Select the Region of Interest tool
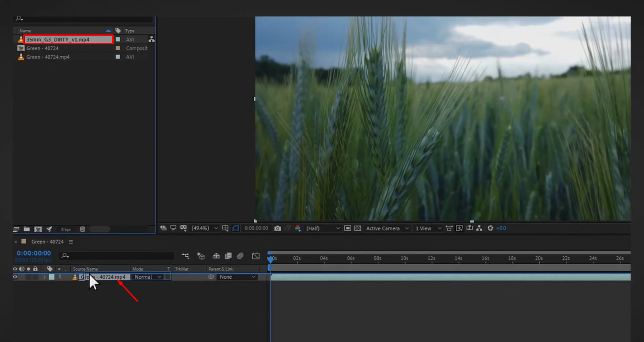This screenshot has width=644, height=342. [348, 228]
